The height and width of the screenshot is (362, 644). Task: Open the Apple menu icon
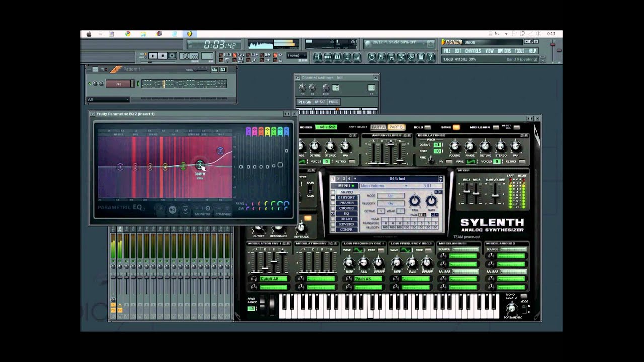click(89, 34)
